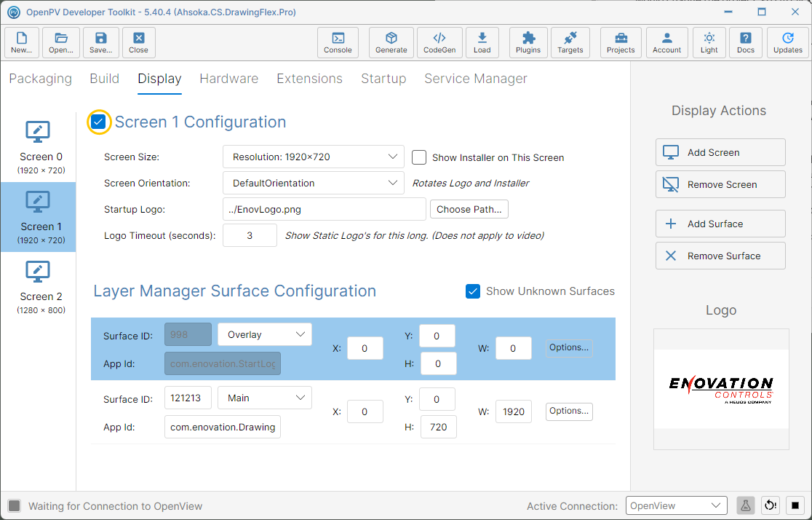Click the stop square icon in status bar
The height and width of the screenshot is (520, 812).
pyautogui.click(x=795, y=505)
